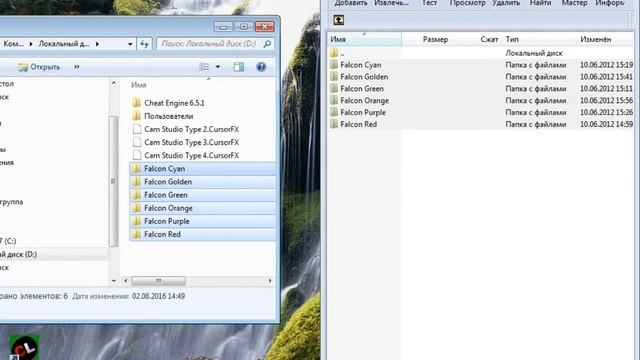This screenshot has width=640, height=360.
Task: Click the Тест command in WinRAR
Action: point(429,3)
